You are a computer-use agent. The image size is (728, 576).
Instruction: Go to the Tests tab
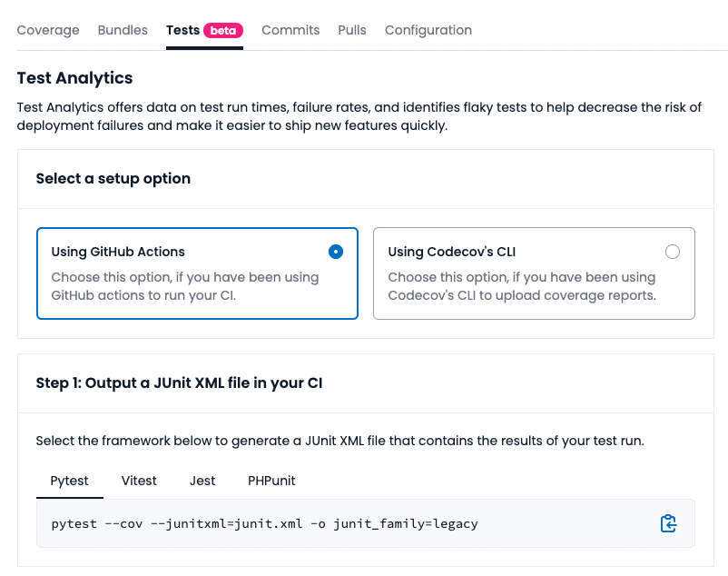click(182, 30)
